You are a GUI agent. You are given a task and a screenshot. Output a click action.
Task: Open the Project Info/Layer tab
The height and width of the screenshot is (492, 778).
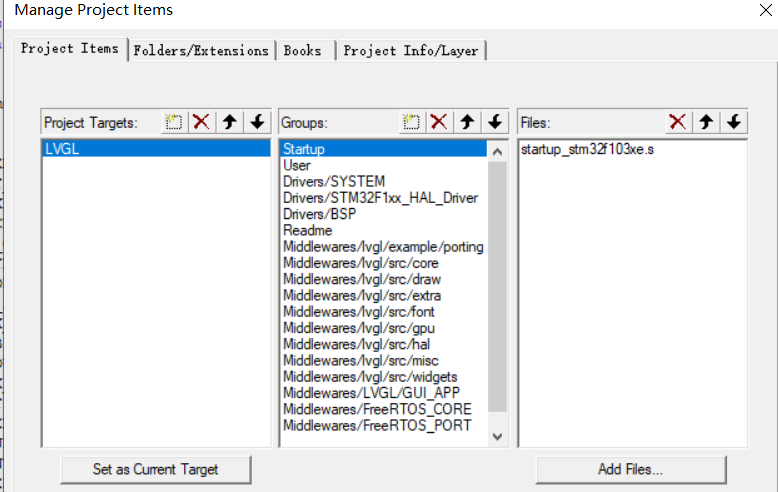tap(411, 50)
